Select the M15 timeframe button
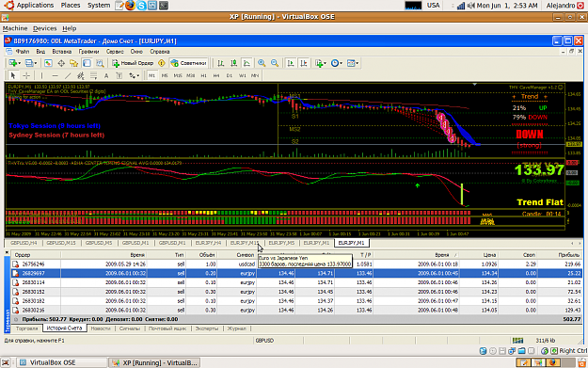 (178, 75)
